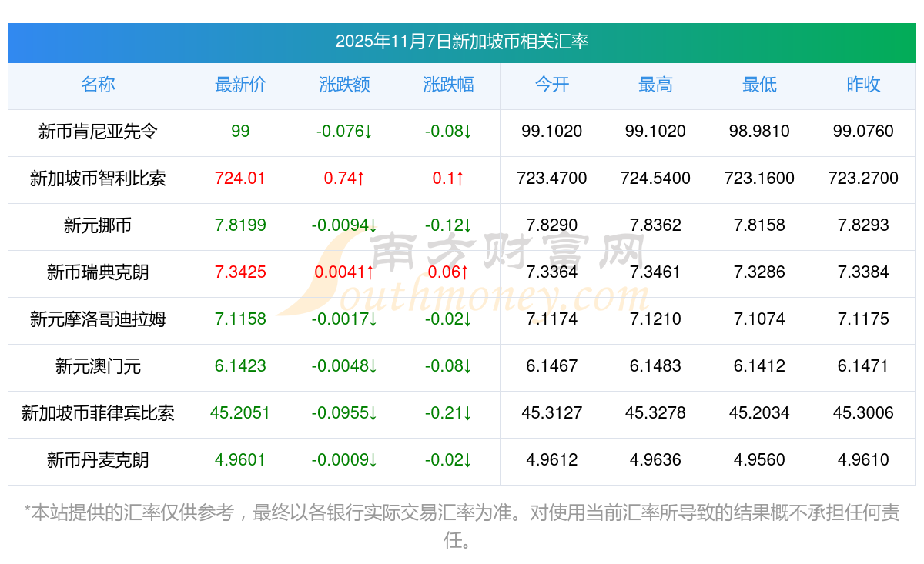The width and height of the screenshot is (924, 564).
Task: Click the 新元澳门元 currency name
Action: pos(98,366)
